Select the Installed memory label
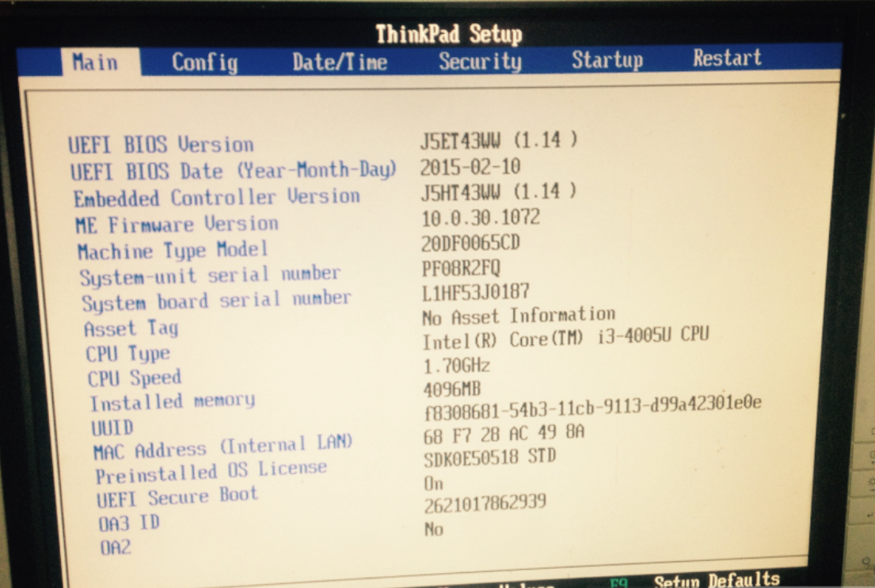 [173, 402]
